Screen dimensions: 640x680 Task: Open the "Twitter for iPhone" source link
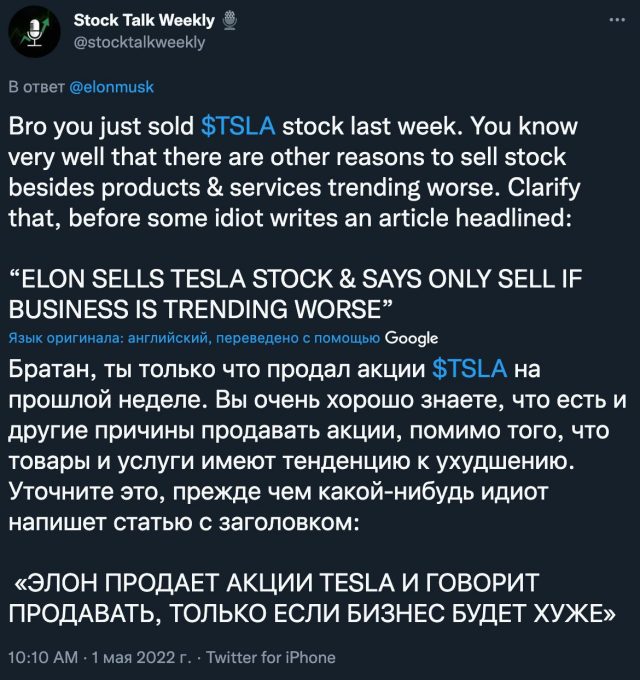click(x=271, y=657)
